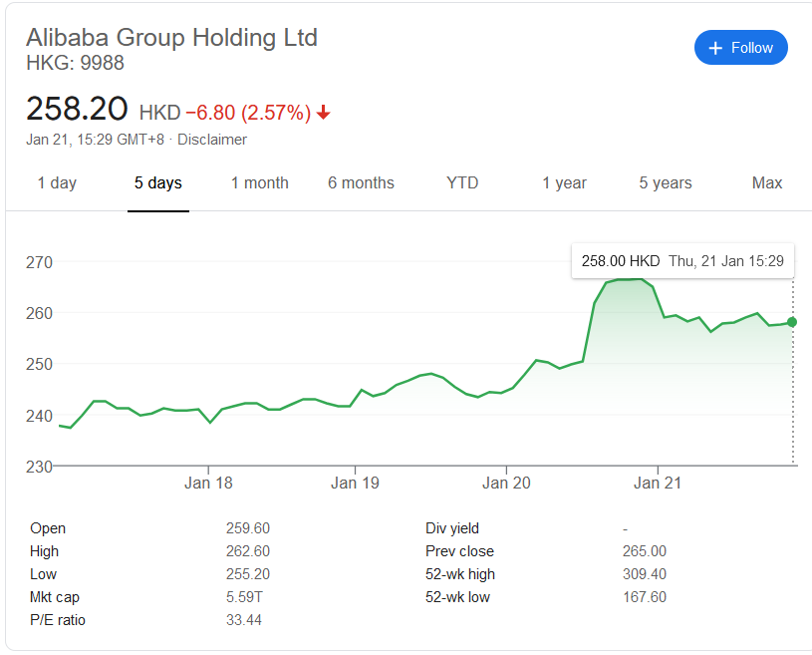Click the −6.80 (2.57%) change text

[x=248, y=113]
